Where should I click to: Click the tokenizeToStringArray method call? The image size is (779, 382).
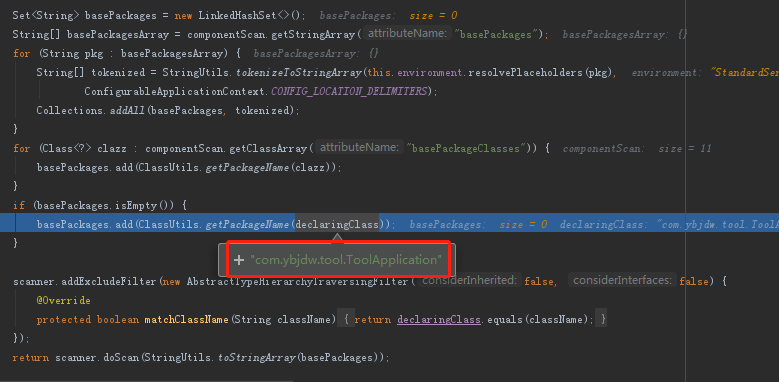(x=299, y=73)
